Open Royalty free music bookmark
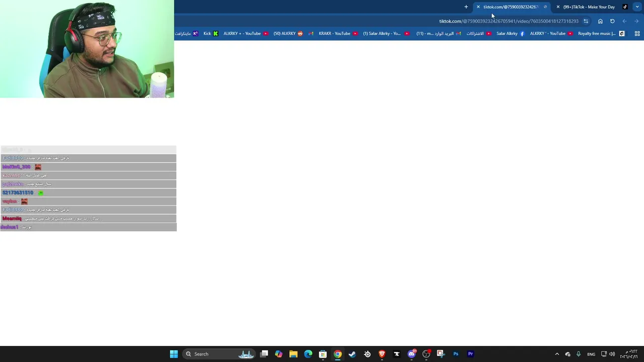The width and height of the screenshot is (644, 362). click(601, 34)
